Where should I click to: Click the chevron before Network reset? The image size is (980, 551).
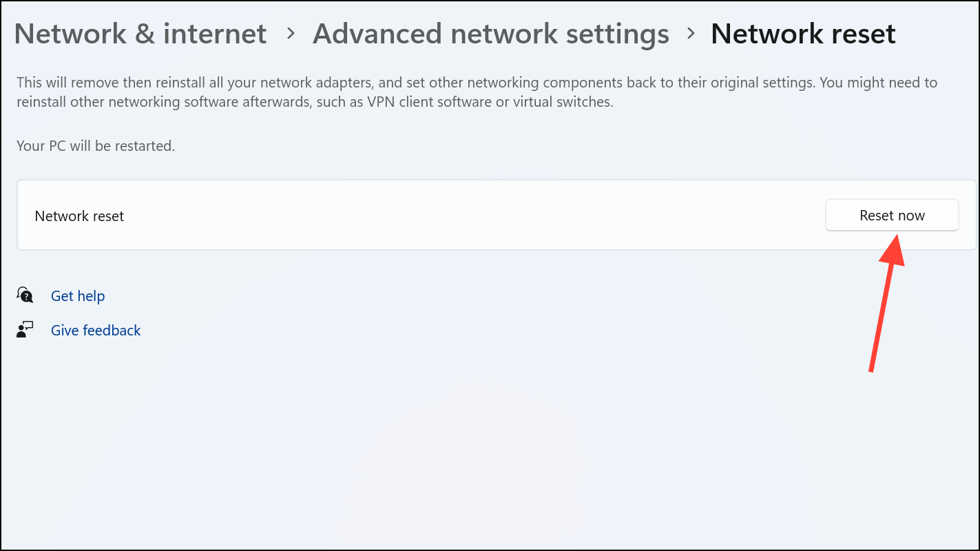[691, 33]
